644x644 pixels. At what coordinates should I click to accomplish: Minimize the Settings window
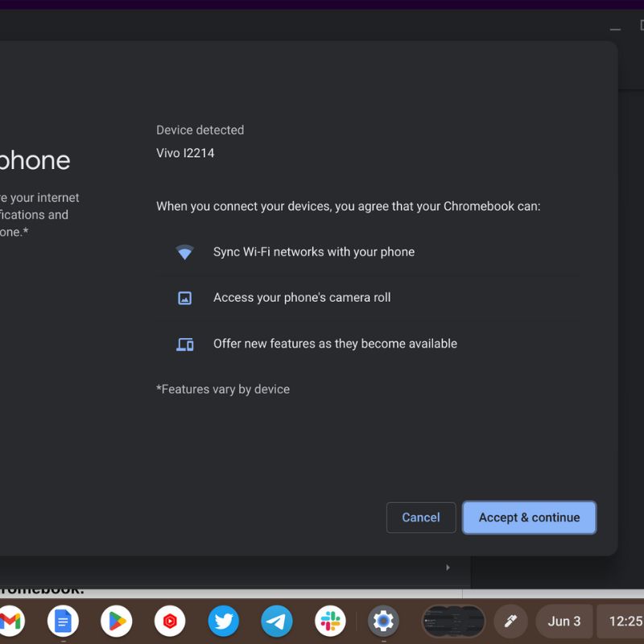click(615, 29)
